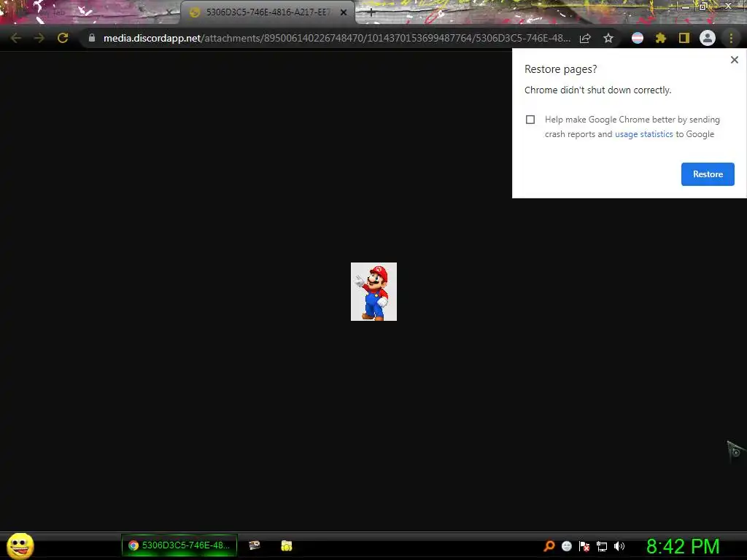Open a new tab with plus button
The image size is (747, 560).
pyautogui.click(x=371, y=12)
